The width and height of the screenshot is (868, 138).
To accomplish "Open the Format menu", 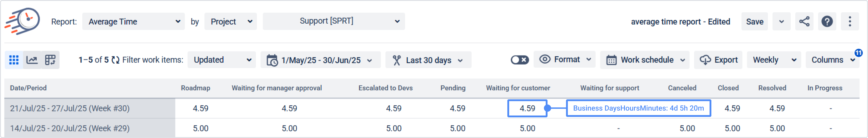I will (565, 60).
